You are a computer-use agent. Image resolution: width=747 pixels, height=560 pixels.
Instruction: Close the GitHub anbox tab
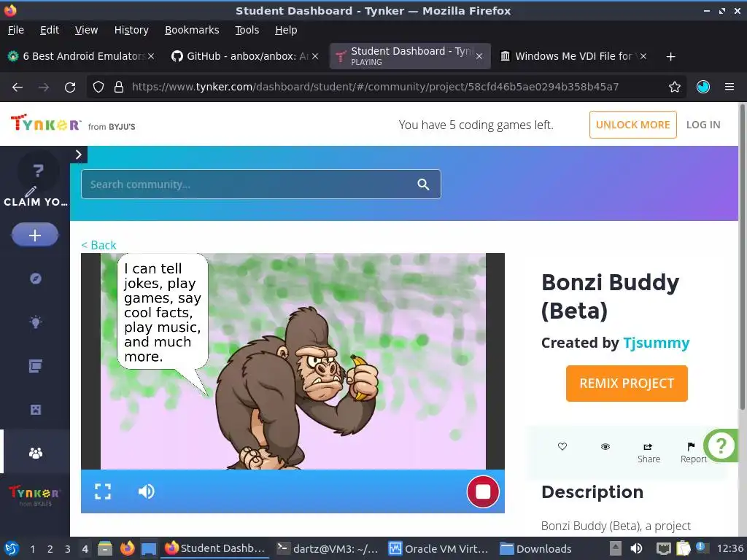(x=315, y=56)
